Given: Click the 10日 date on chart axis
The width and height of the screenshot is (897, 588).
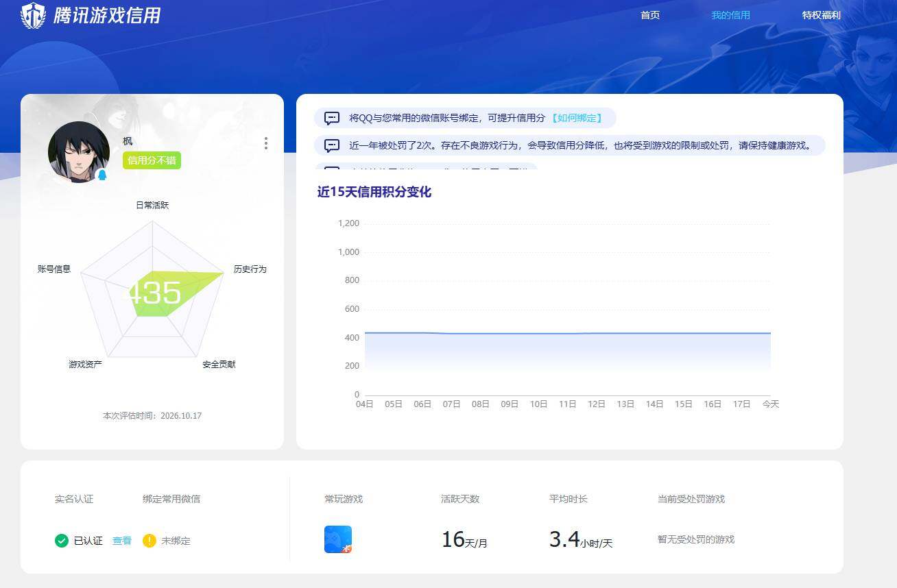Looking at the screenshot, I should coord(538,404).
